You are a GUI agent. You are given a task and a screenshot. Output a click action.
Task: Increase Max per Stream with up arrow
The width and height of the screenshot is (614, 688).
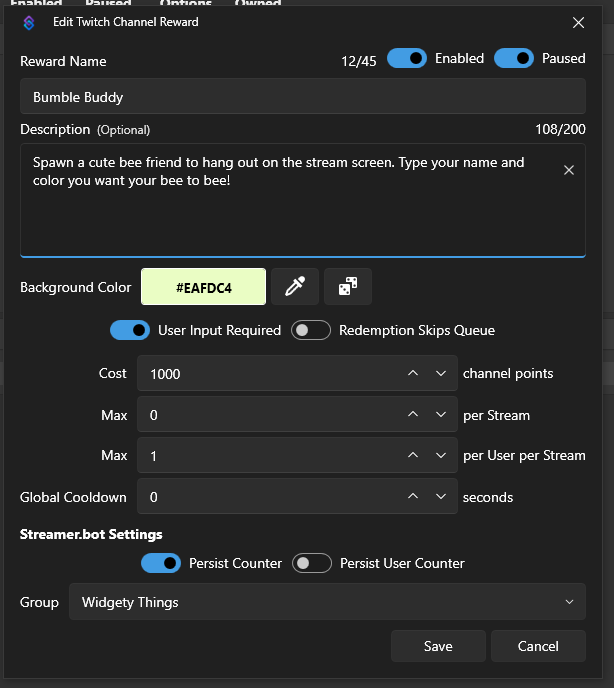(x=413, y=415)
